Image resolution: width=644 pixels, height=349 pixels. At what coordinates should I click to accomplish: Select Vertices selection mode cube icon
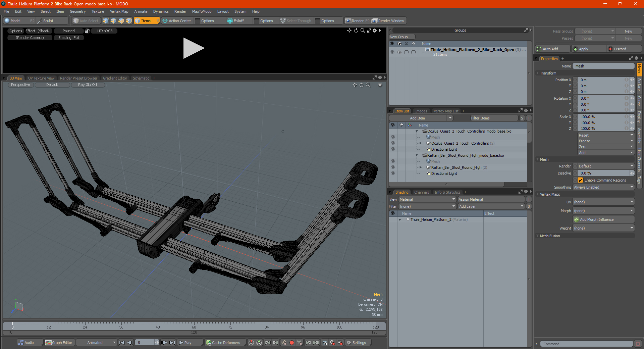(x=106, y=21)
